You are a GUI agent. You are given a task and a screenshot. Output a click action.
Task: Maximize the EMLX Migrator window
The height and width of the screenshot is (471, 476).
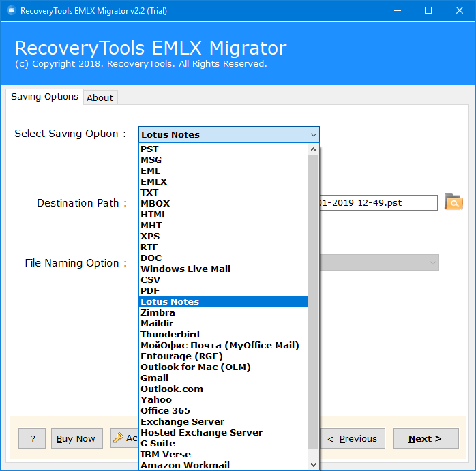click(x=428, y=11)
